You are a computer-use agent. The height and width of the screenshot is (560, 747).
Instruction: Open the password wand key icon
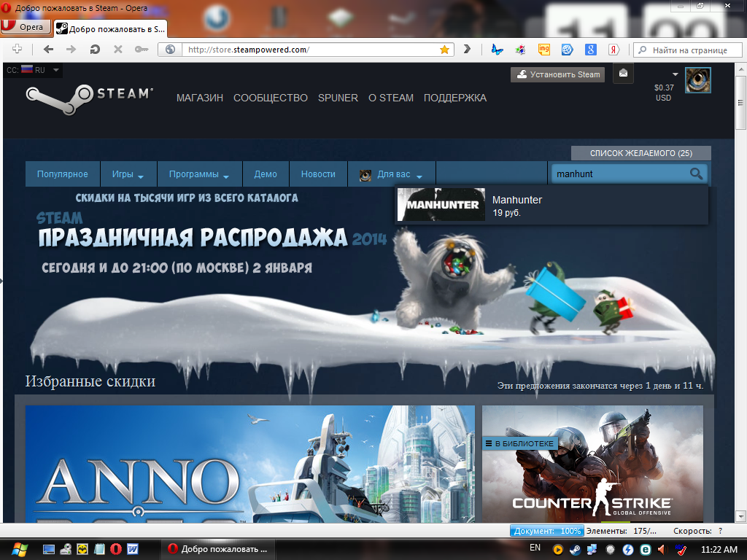pos(142,49)
